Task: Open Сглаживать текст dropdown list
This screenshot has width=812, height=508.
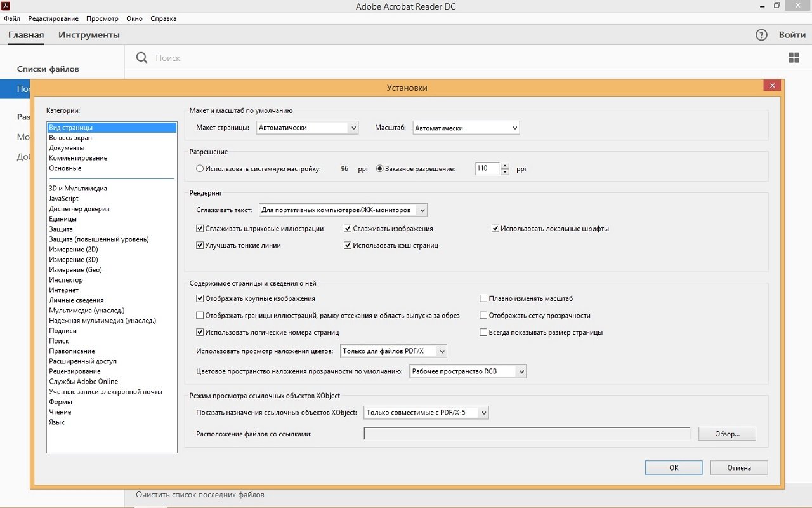Action: point(343,210)
